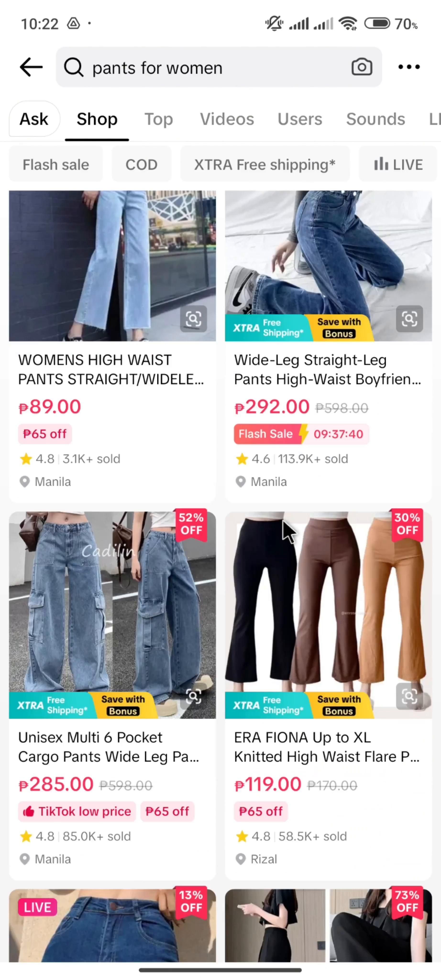Toggle the COD filter chip
This screenshot has width=441, height=980.
point(141,165)
